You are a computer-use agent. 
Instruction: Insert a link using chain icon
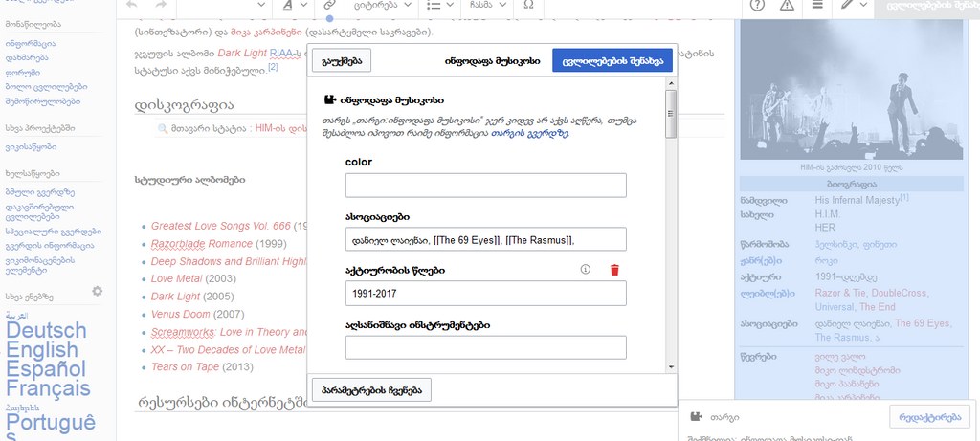click(329, 5)
